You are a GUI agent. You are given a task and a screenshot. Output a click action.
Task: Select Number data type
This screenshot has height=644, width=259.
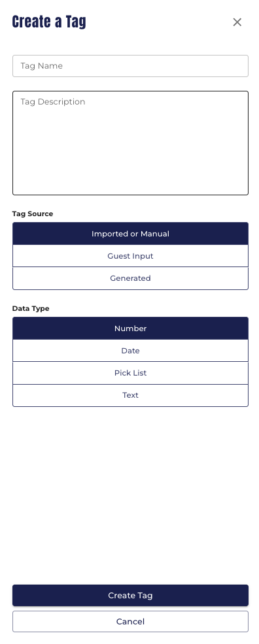pos(130,329)
